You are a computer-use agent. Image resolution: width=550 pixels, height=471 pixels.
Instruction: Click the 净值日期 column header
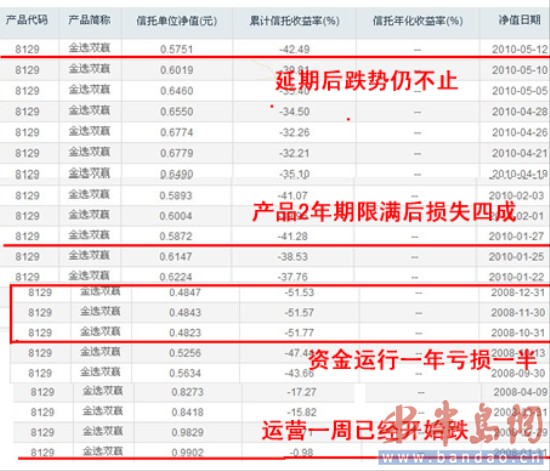pyautogui.click(x=519, y=20)
